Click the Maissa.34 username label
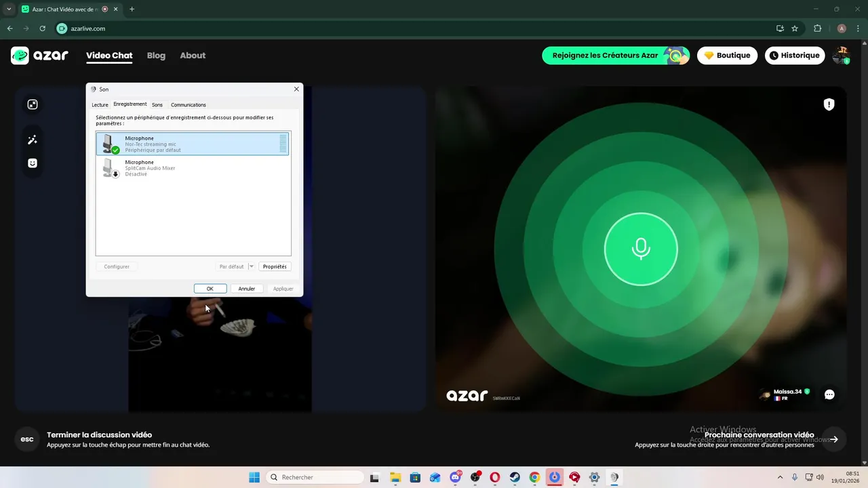Image resolution: width=868 pixels, height=488 pixels. (x=788, y=392)
